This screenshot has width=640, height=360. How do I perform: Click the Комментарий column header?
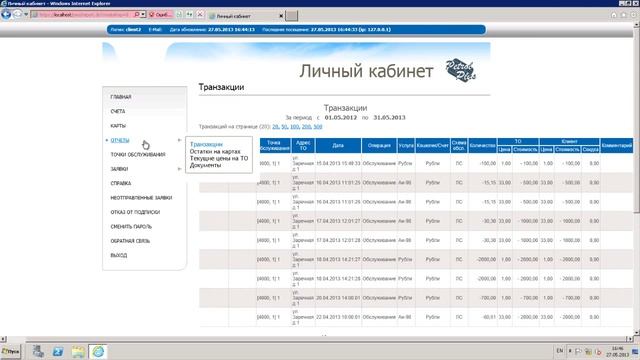pyautogui.click(x=617, y=146)
